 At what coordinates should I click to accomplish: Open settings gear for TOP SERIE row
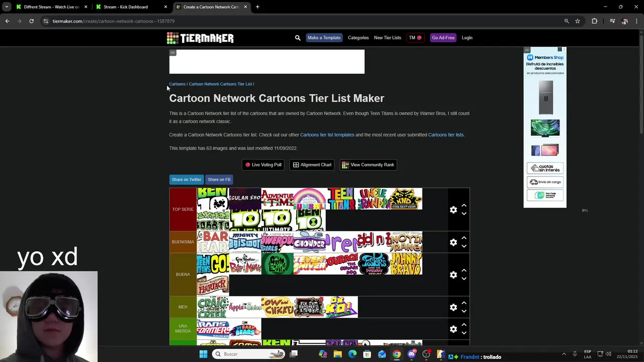[x=453, y=210]
